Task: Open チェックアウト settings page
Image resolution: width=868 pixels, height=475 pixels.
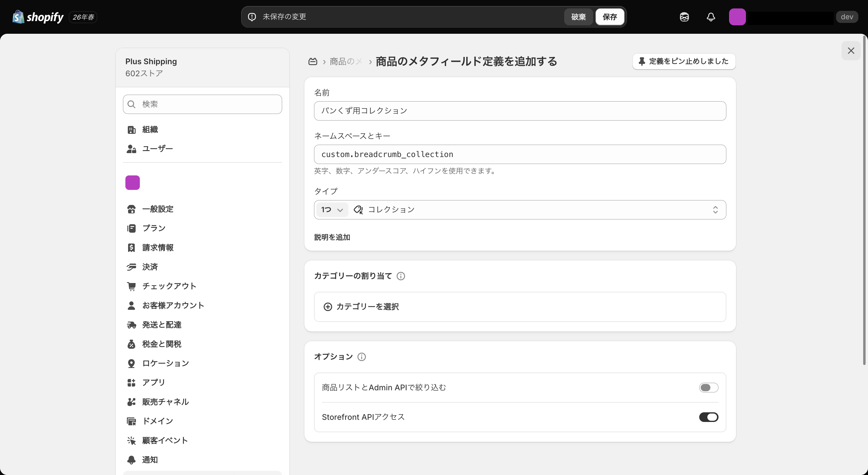Action: [x=202, y=286]
